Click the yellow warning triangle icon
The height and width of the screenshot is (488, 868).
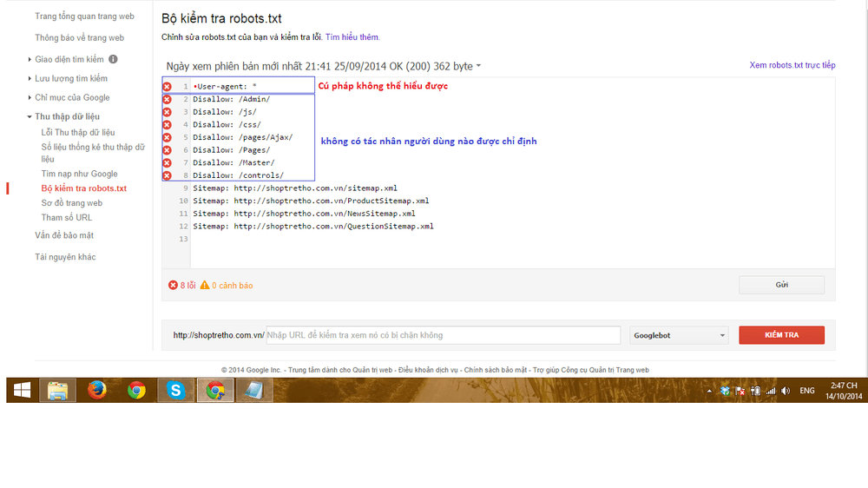click(x=205, y=285)
